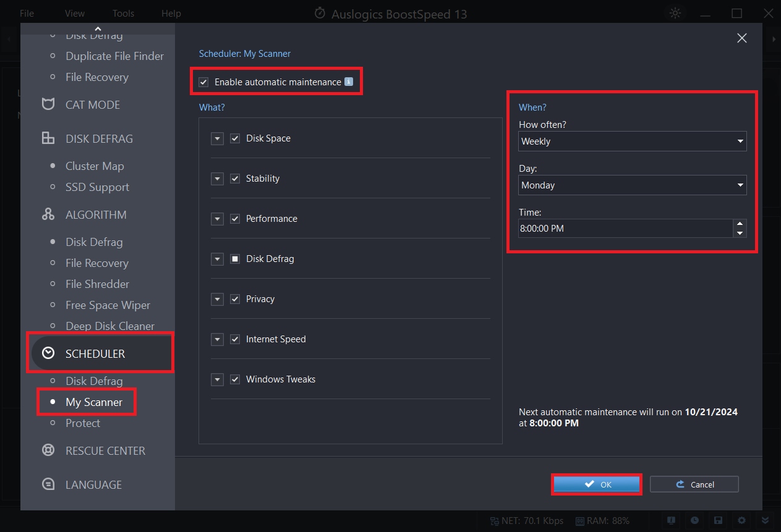Viewport: 781px width, 532px height.
Task: Increase time with the up spinner arrow
Action: pyautogui.click(x=740, y=224)
